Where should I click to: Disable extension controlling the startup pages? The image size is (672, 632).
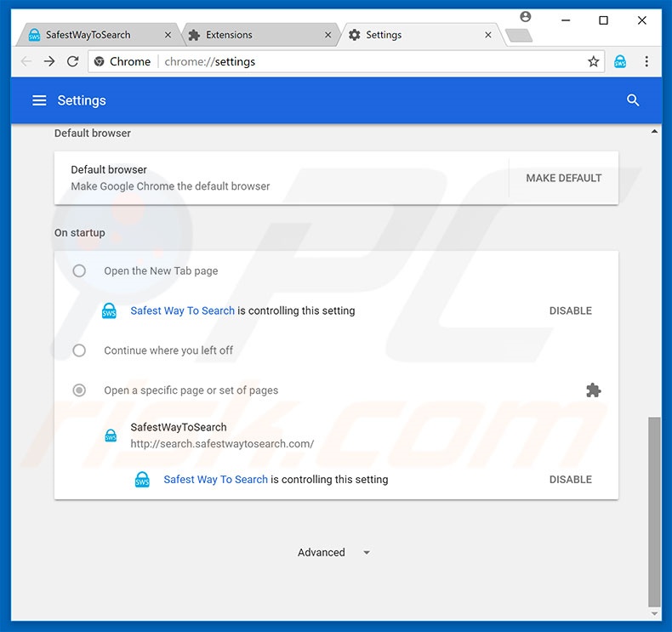pos(571,480)
